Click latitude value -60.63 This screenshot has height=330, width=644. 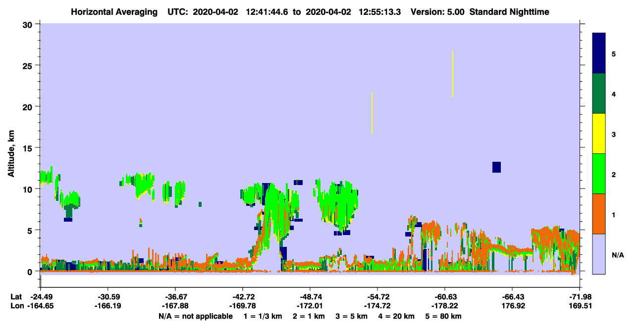click(445, 297)
